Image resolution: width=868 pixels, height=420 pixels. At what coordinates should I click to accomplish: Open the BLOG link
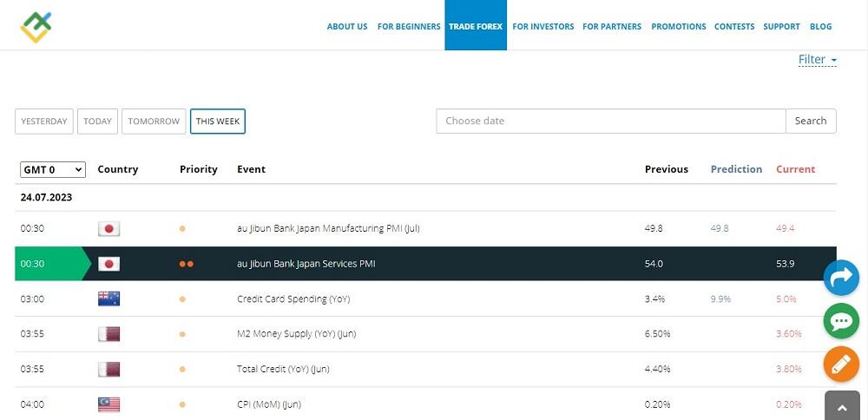tap(820, 26)
